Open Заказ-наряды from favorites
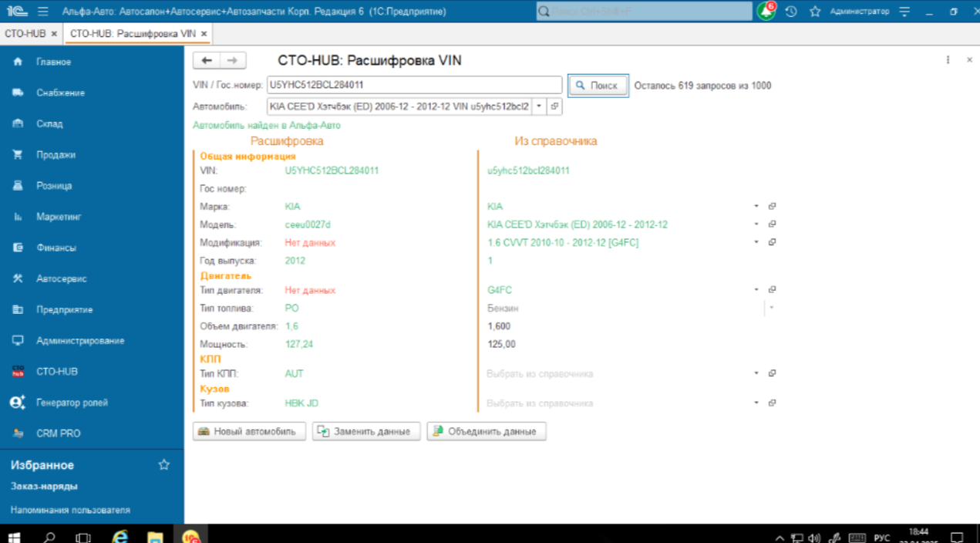980x543 pixels. click(44, 487)
